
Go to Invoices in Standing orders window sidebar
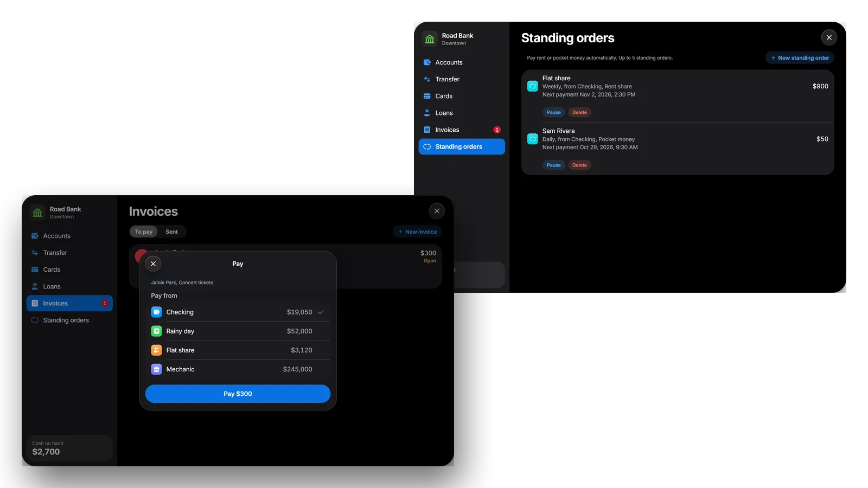(462, 130)
